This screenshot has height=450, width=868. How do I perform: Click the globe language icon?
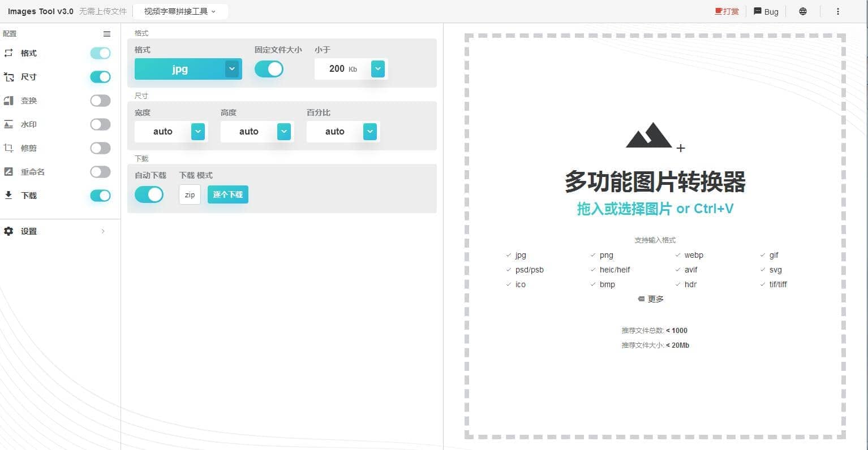click(x=802, y=11)
